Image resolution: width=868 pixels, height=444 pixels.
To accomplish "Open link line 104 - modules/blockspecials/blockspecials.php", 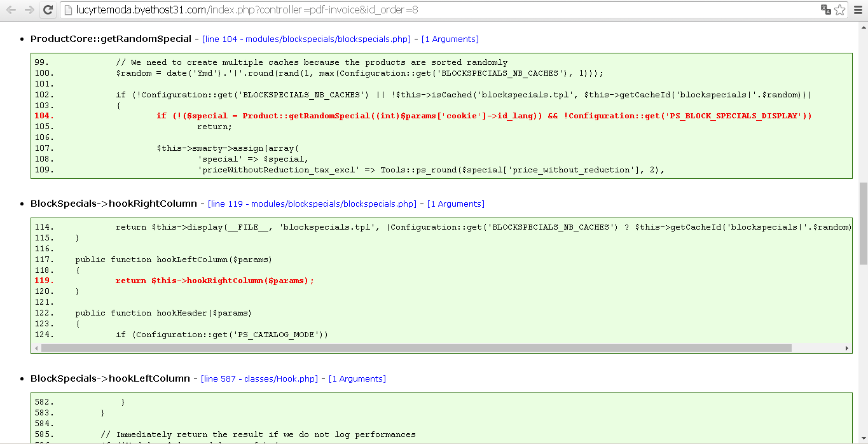I will click(x=307, y=39).
